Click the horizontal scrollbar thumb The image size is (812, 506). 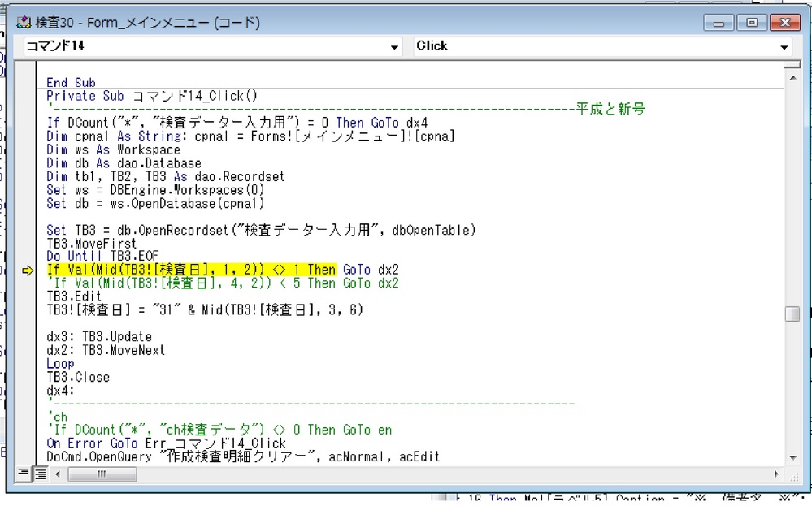point(102,474)
